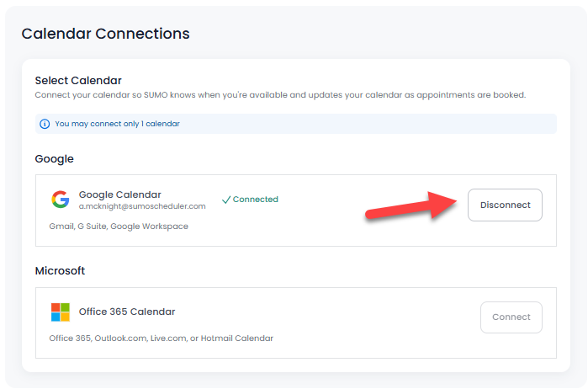Click the 'Connect your calendar so SUMO knows' description
Viewport: 588px width, 389px height.
tap(280, 95)
